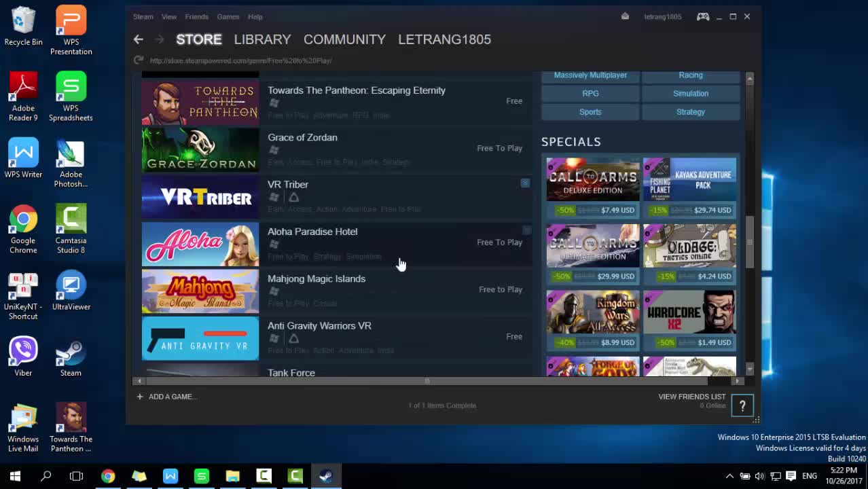Open Adobe Reader 9 desktop shortcut
Viewport: 868px width, 489px height.
click(23, 96)
